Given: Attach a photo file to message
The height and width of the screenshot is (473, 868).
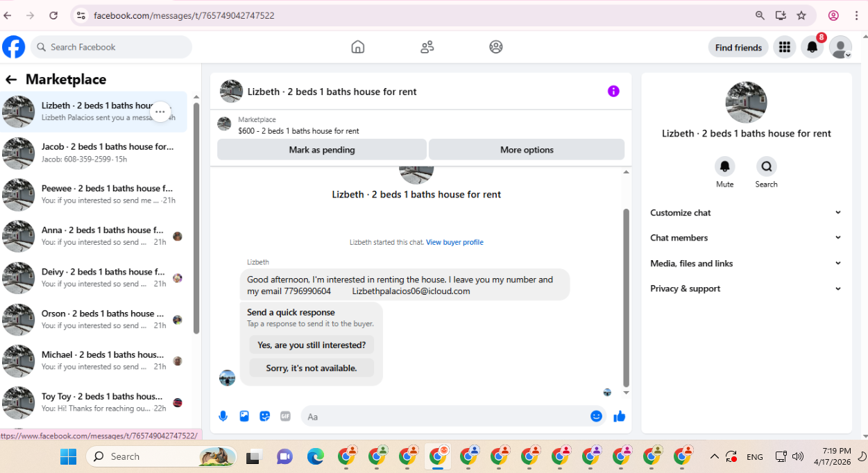Looking at the screenshot, I should [x=244, y=416].
